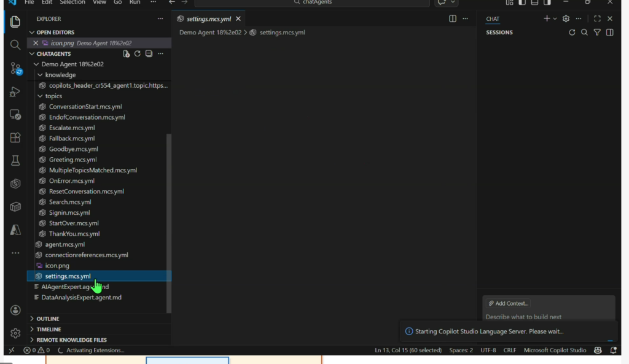The width and height of the screenshot is (629, 364).
Task: Click Spaces: 2 indentation in status bar
Action: [x=461, y=350]
